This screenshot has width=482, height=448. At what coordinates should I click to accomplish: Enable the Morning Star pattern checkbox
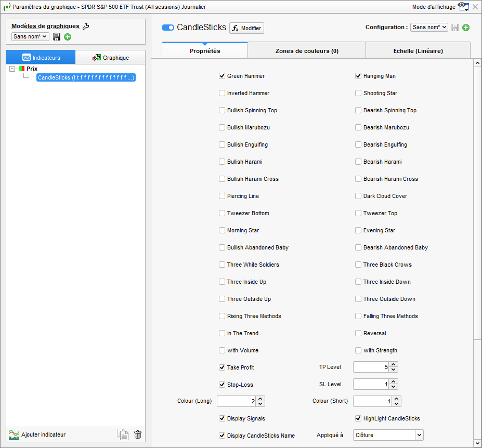(222, 230)
